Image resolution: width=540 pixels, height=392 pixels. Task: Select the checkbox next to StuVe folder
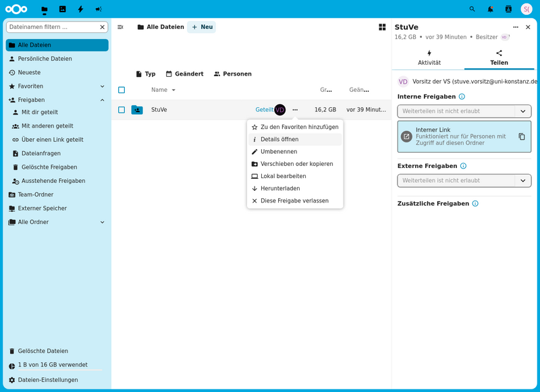[x=122, y=109]
